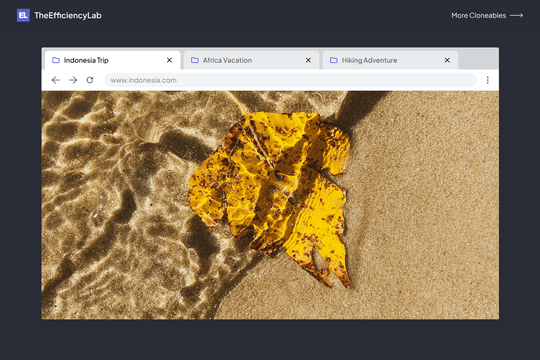The height and width of the screenshot is (360, 540).
Task: Open the More Cloneables link
Action: pos(487,16)
